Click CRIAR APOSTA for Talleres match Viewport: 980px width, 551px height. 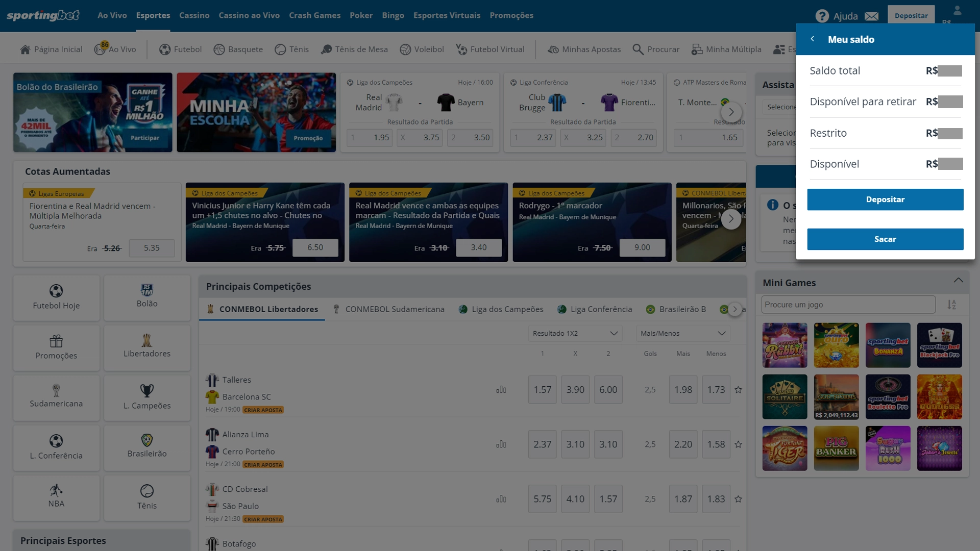(263, 410)
